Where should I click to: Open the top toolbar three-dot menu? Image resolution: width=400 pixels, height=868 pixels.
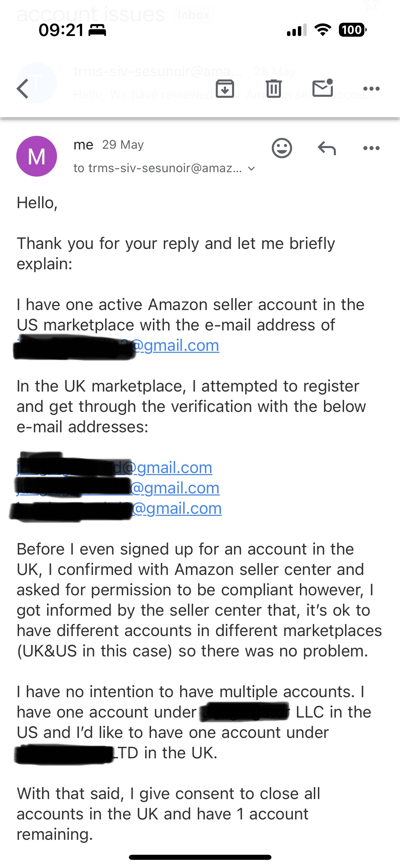coord(371,89)
